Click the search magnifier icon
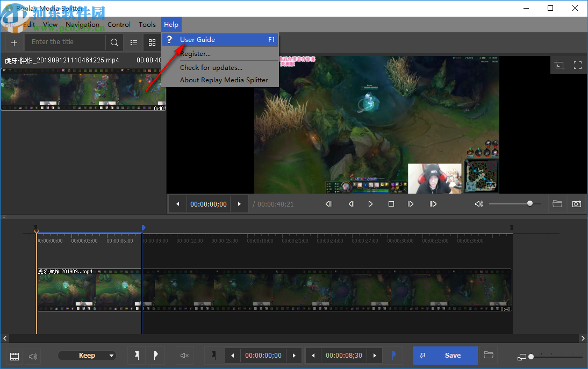 click(114, 42)
